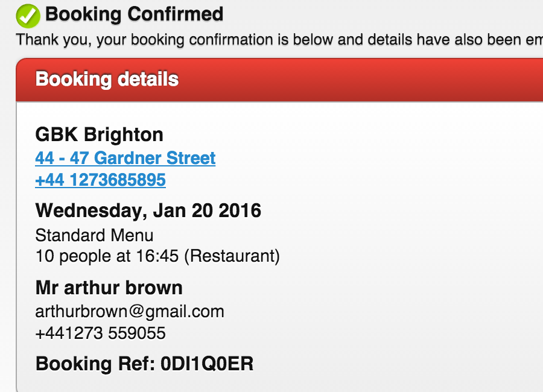Click the Wednesday, Jan 20 2016 date
This screenshot has height=392, width=543.
pos(148,210)
